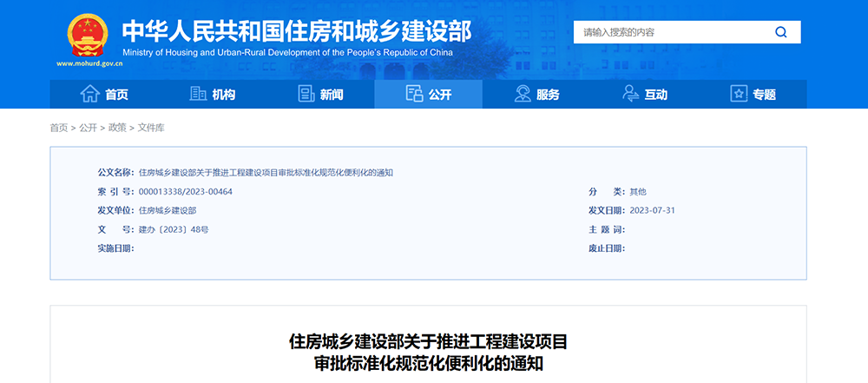Click the 互动 person exchange icon
Viewport: 868px width, 383px height.
click(630, 94)
